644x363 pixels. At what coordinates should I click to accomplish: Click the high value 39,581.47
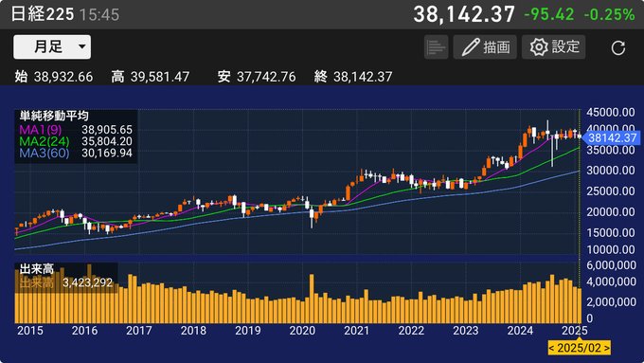[x=160, y=77]
